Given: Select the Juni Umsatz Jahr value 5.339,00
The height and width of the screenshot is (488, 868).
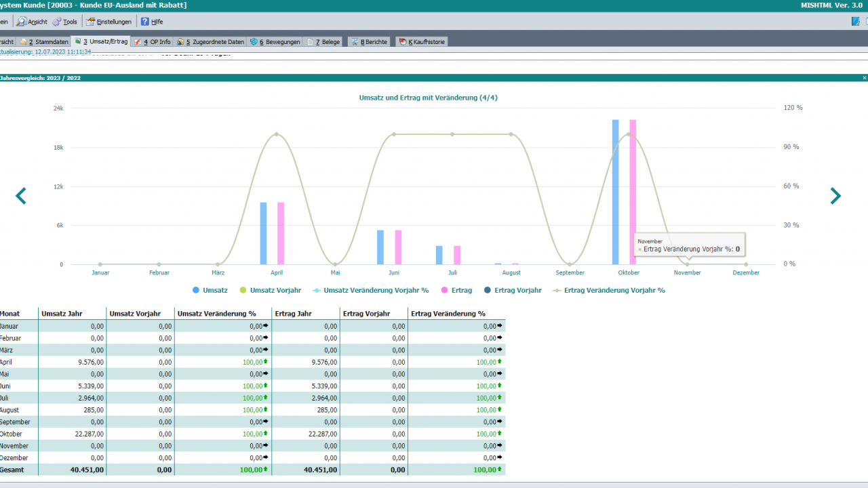Looking at the screenshot, I should [x=91, y=386].
